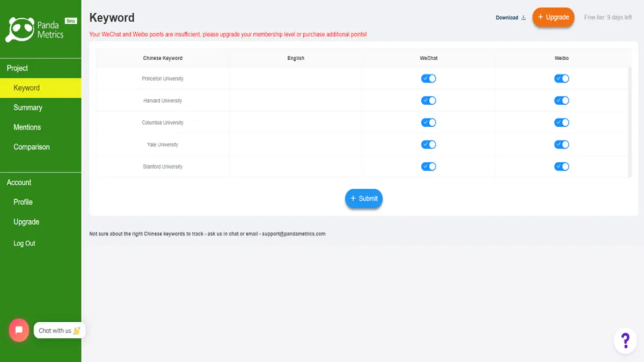Open Upgrade in the sidebar

coord(26,222)
